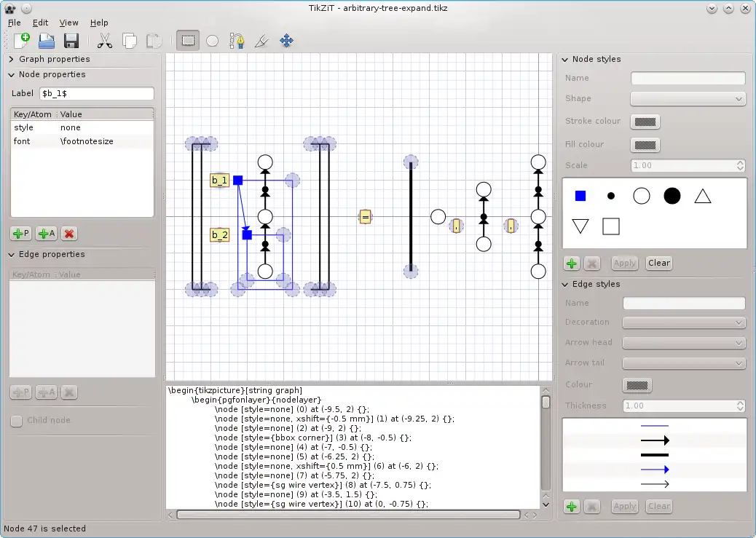Click Clear button under node styles
Viewport: 756px width, 538px height.
point(658,263)
